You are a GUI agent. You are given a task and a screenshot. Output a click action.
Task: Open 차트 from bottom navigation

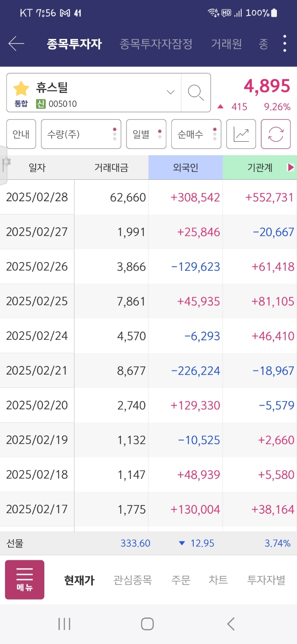click(218, 580)
